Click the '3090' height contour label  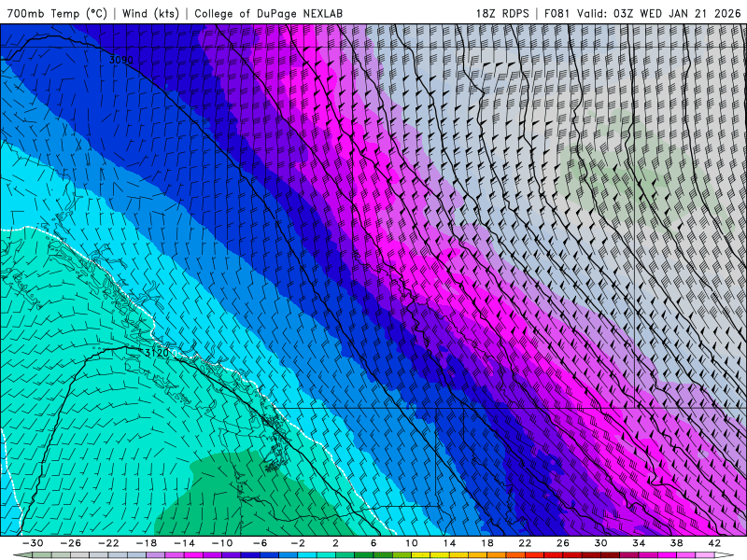(121, 60)
